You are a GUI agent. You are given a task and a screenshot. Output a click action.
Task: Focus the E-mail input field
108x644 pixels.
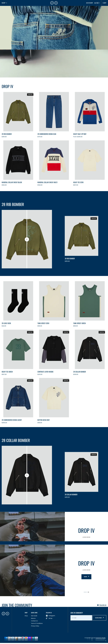(81, 618)
